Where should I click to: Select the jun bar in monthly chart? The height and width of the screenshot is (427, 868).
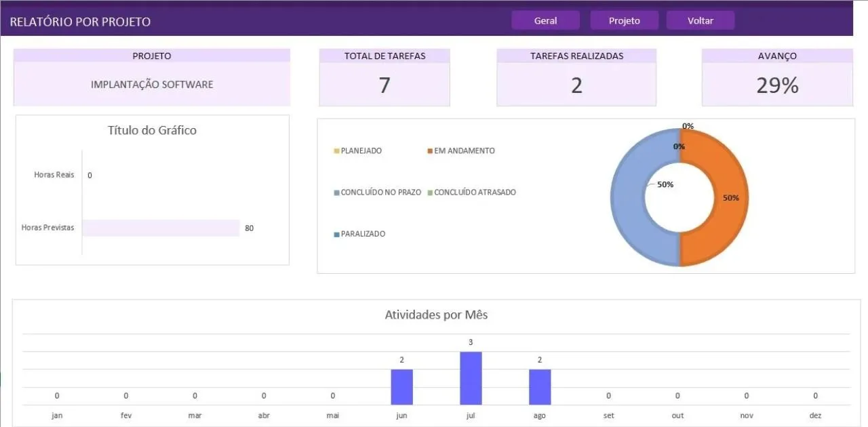click(401, 387)
